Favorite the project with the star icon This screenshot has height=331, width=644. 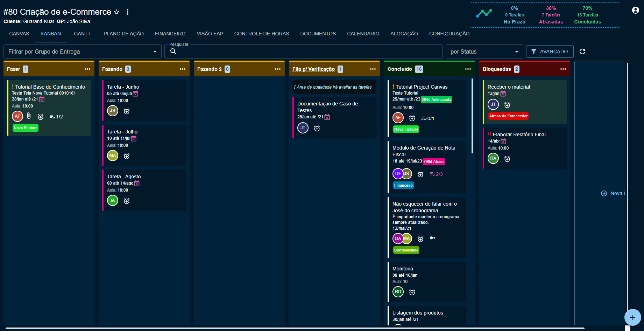[116, 12]
